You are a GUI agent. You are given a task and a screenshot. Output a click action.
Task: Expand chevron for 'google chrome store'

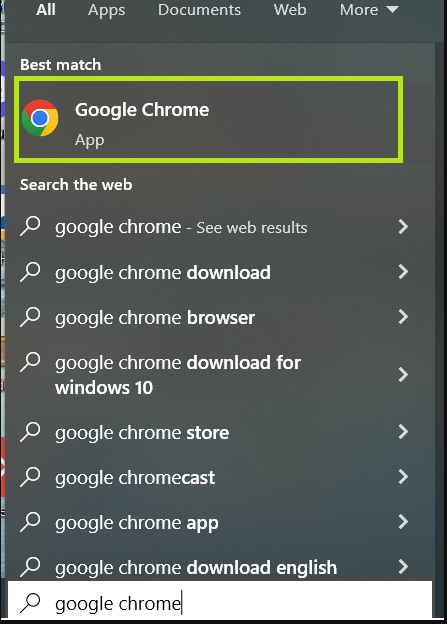tap(403, 432)
